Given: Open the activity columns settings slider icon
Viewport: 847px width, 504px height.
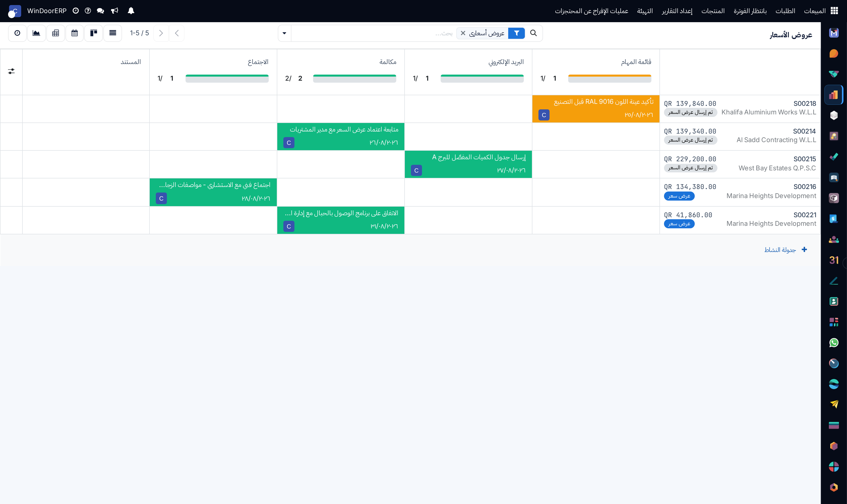Looking at the screenshot, I should click(x=11, y=71).
